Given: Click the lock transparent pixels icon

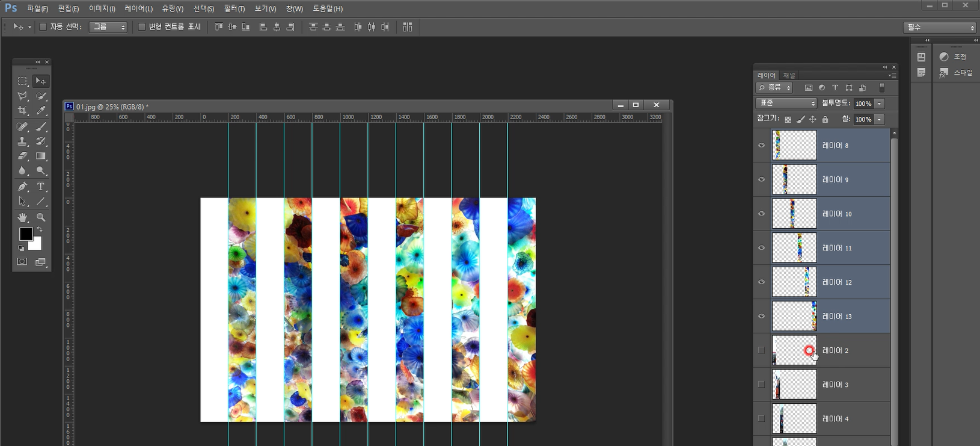Looking at the screenshot, I should (788, 120).
